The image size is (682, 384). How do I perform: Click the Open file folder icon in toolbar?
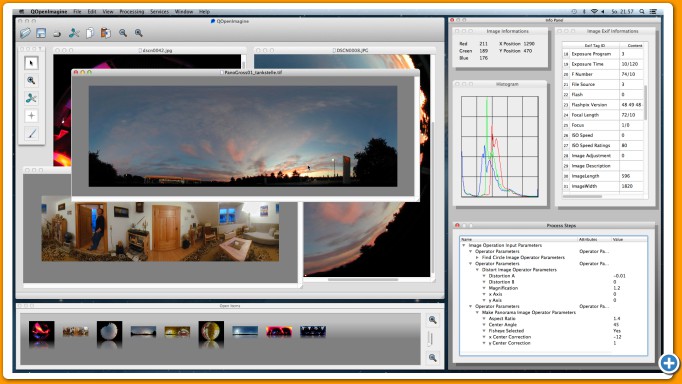click(25, 33)
